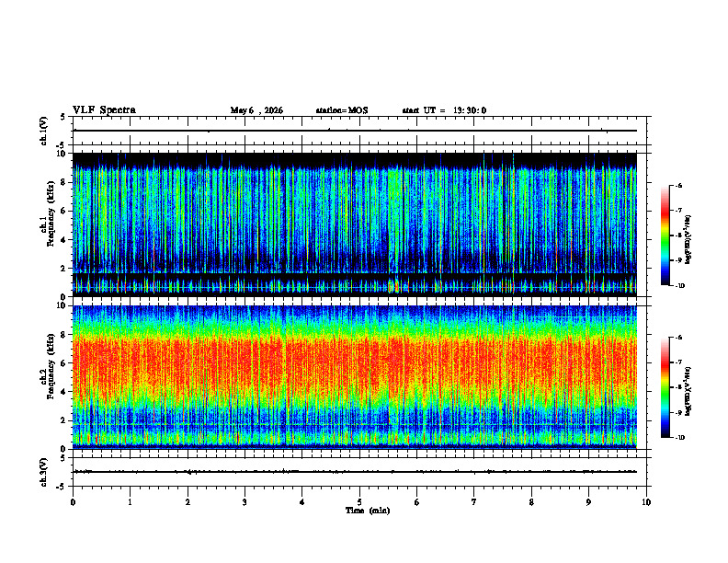Select the start UT 13:30:0 label
The width and height of the screenshot is (728, 563).
coord(444,110)
